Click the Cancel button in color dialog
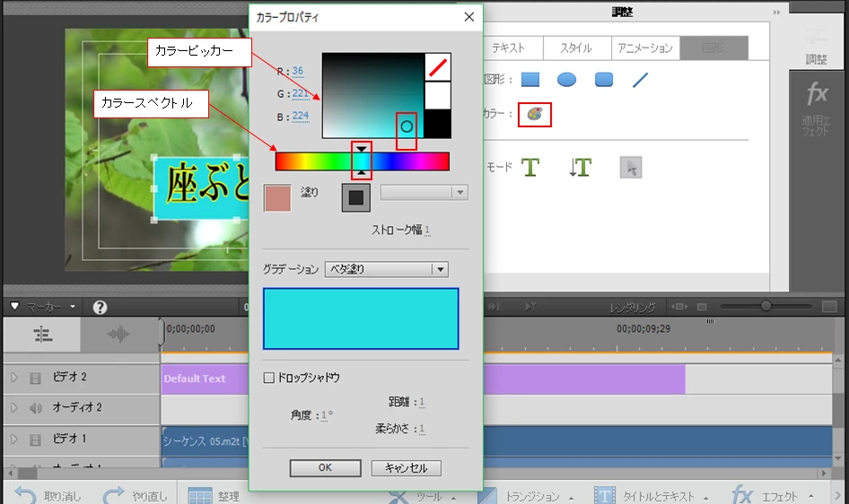The image size is (849, 504). 406,468
